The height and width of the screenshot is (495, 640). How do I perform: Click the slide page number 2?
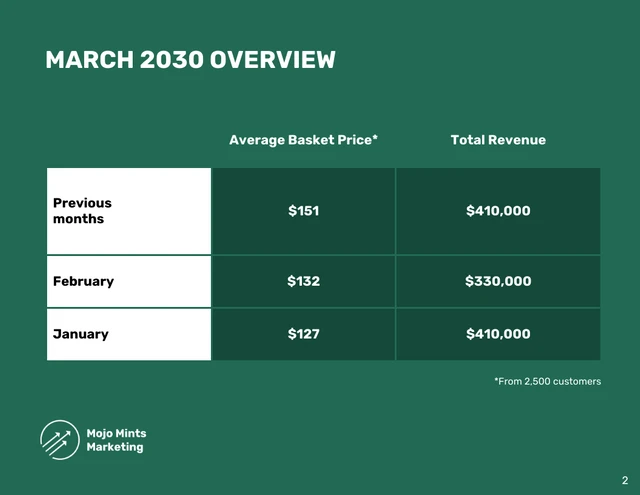tap(624, 480)
